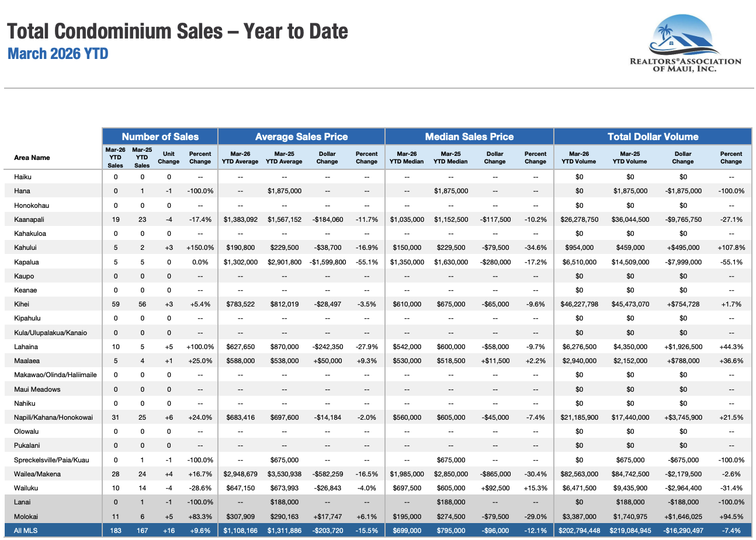Click the Wailea/Makena area name
756x540 pixels.
(37, 474)
